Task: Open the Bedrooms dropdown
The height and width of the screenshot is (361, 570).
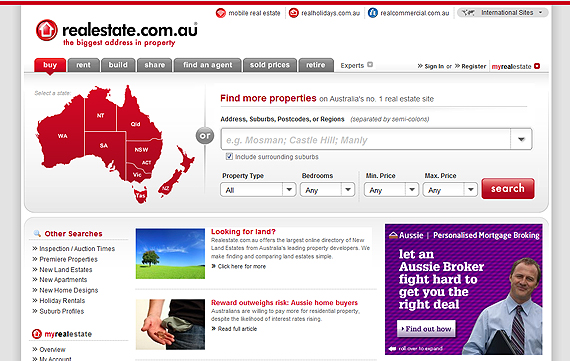Action: 327,190
